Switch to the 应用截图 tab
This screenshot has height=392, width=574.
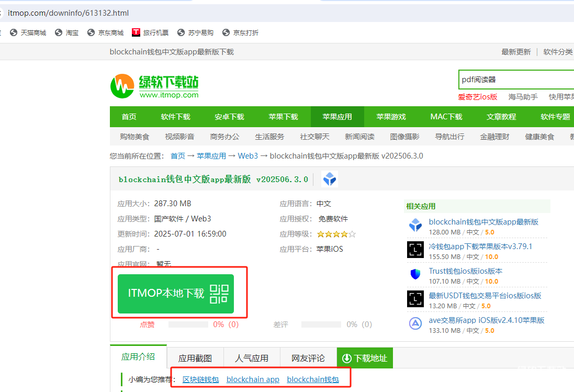click(195, 358)
